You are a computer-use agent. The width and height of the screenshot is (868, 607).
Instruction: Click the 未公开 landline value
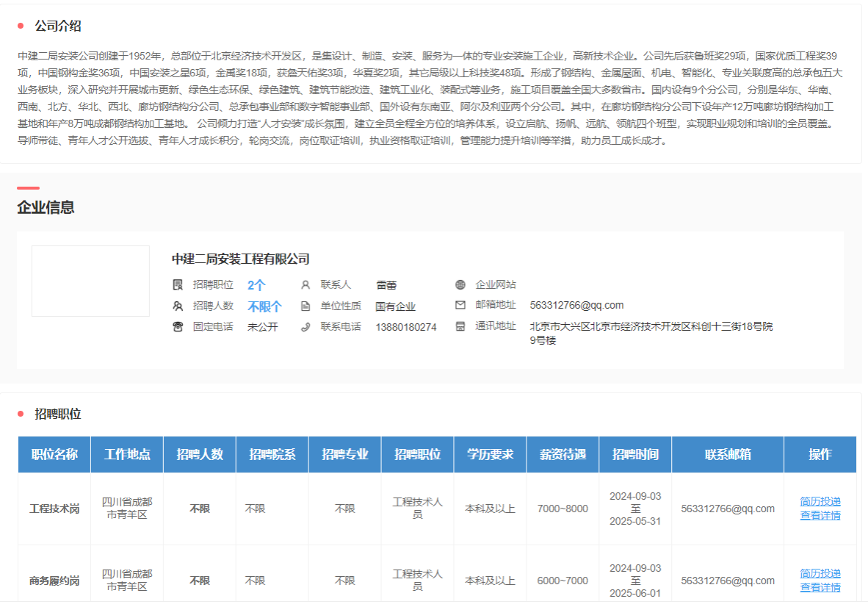coord(262,327)
